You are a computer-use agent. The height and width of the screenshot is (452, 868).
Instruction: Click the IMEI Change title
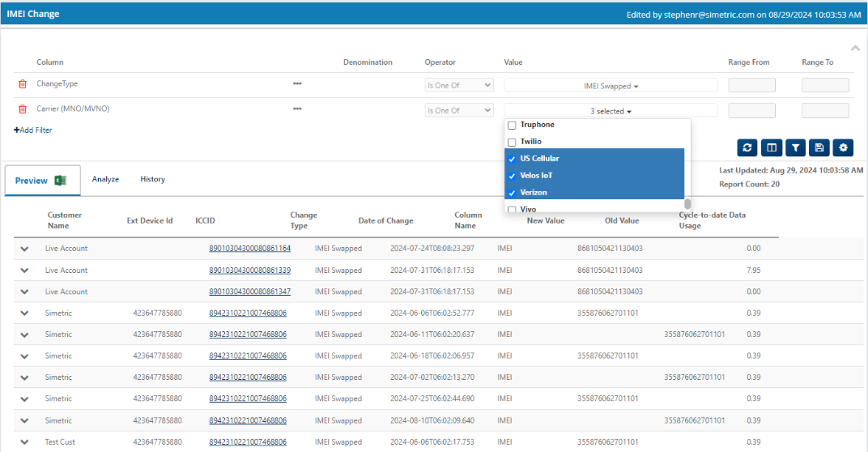coord(32,14)
